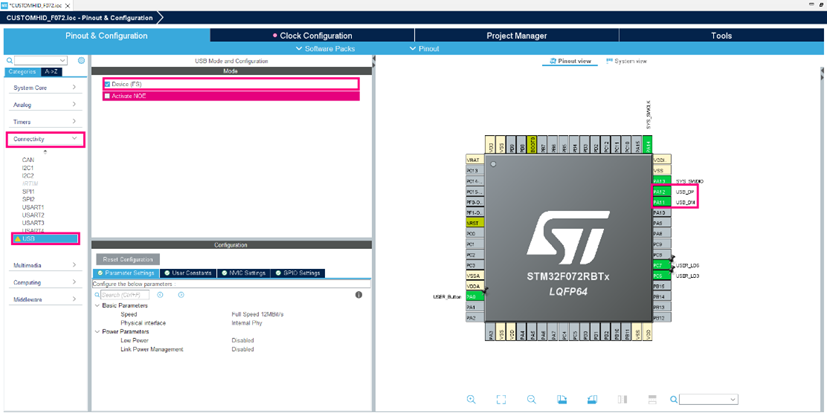
Task: Uncheck the Device (FS) checkbox
Action: 107,84
